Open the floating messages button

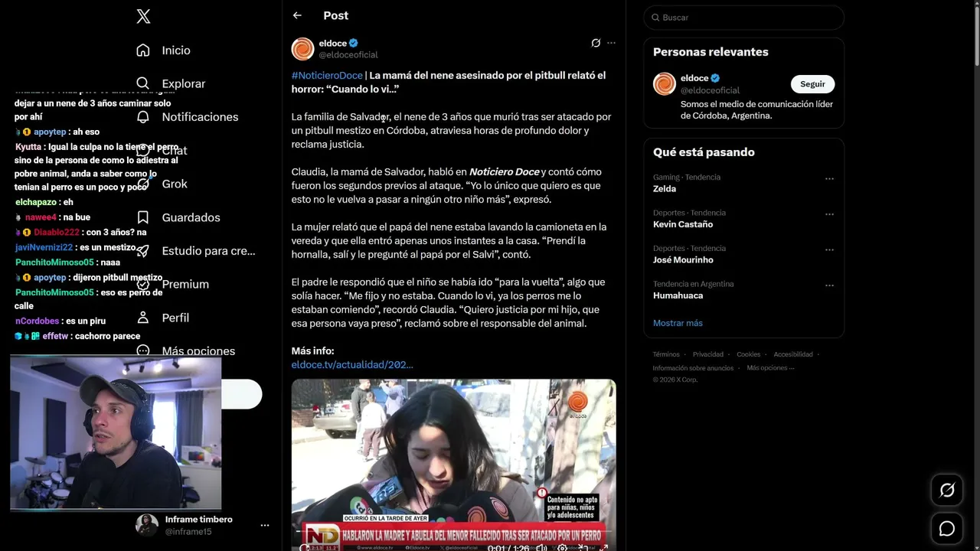947,529
